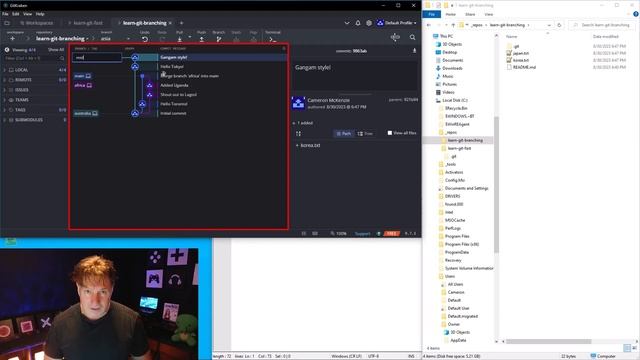Viewport: 640px width, 360px height.
Task: Add a new tab with the plus icon
Action: pos(182,23)
